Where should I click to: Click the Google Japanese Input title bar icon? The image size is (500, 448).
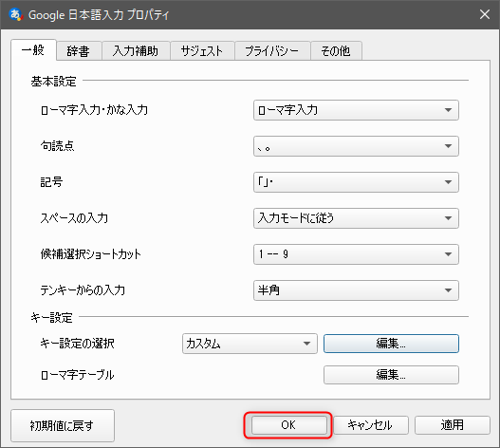(x=15, y=14)
